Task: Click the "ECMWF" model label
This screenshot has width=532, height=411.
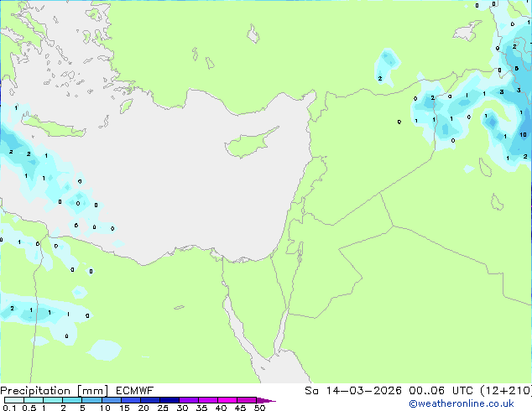Action: click(135, 391)
